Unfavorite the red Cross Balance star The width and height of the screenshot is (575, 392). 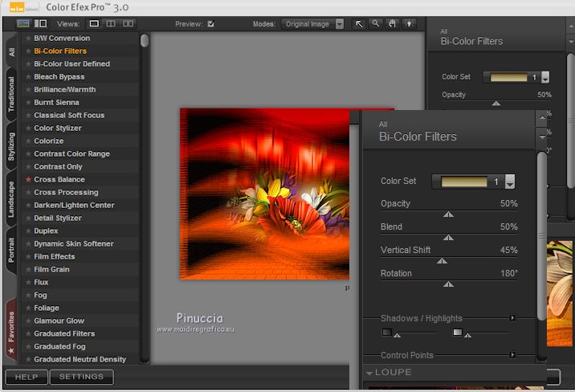[x=28, y=179]
